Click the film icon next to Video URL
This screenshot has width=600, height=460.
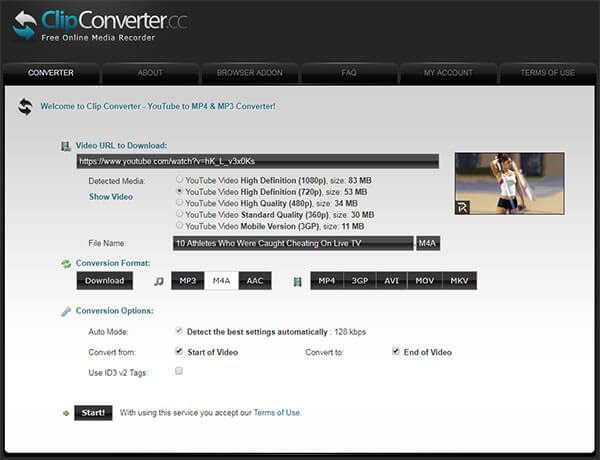point(66,146)
